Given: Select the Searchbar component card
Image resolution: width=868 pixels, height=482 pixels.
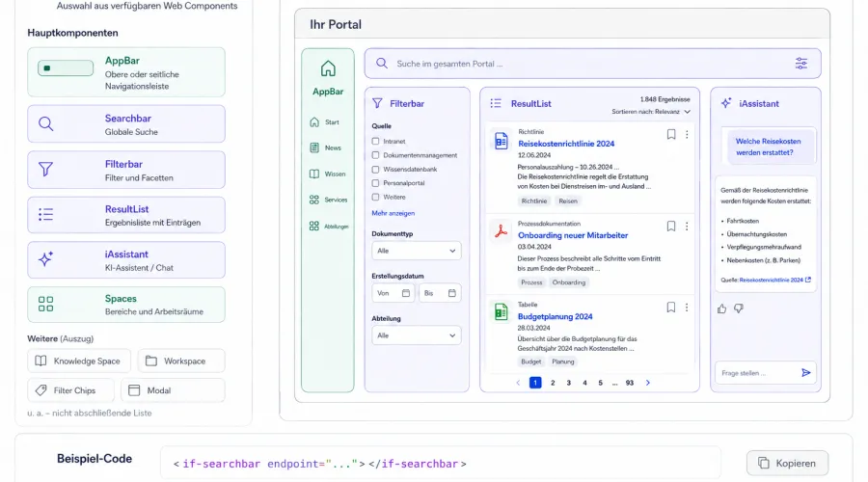Looking at the screenshot, I should tap(126, 124).
